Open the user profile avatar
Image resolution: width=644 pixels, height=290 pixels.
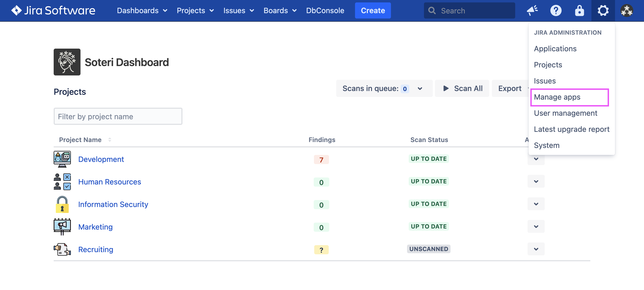pos(627,10)
